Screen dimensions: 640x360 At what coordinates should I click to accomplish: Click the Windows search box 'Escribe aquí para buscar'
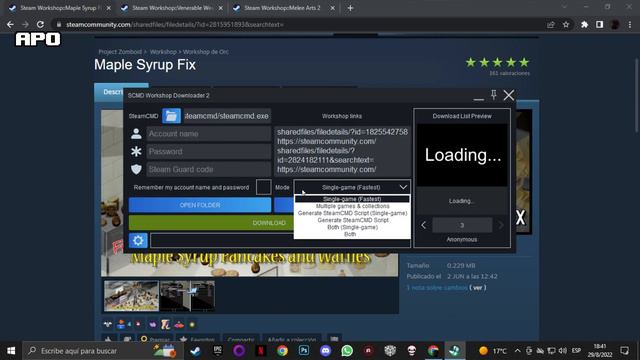(x=101, y=351)
